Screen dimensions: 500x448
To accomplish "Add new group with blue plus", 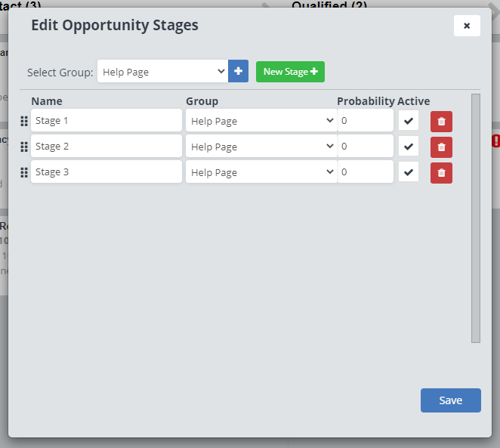I will click(x=238, y=71).
